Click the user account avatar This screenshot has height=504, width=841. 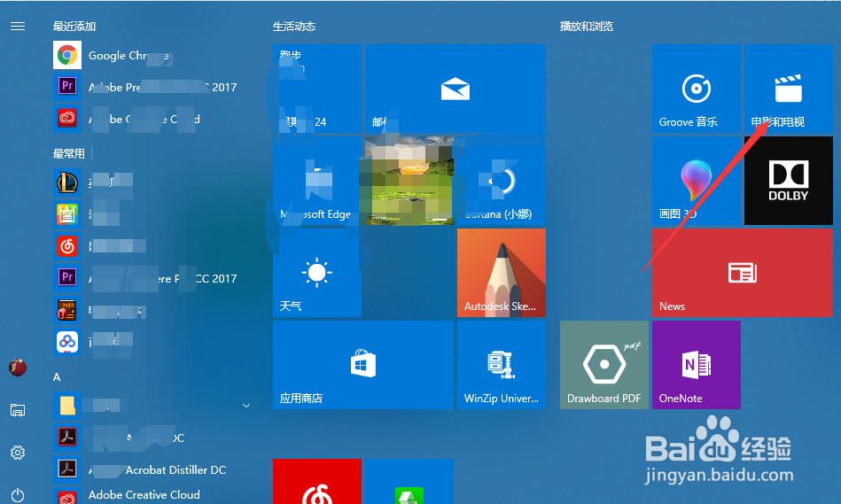tap(18, 368)
